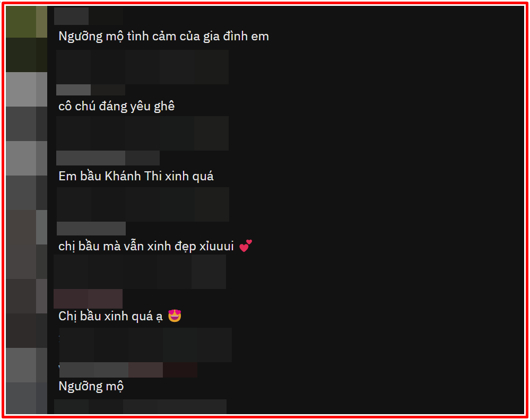Open the olive green blurred avatar
The height and width of the screenshot is (420, 530).
tap(27, 22)
